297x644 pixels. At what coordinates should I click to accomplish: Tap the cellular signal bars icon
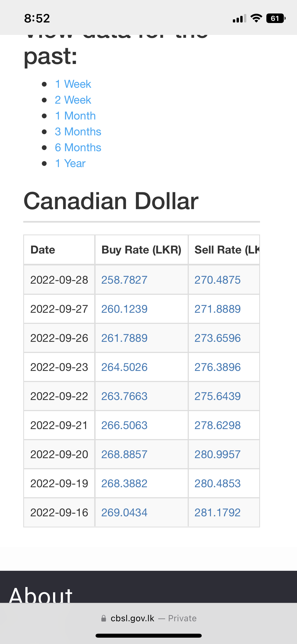click(239, 19)
